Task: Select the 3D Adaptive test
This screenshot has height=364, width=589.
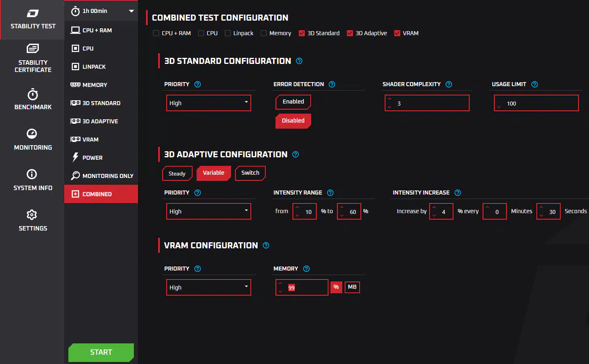Action: [101, 121]
